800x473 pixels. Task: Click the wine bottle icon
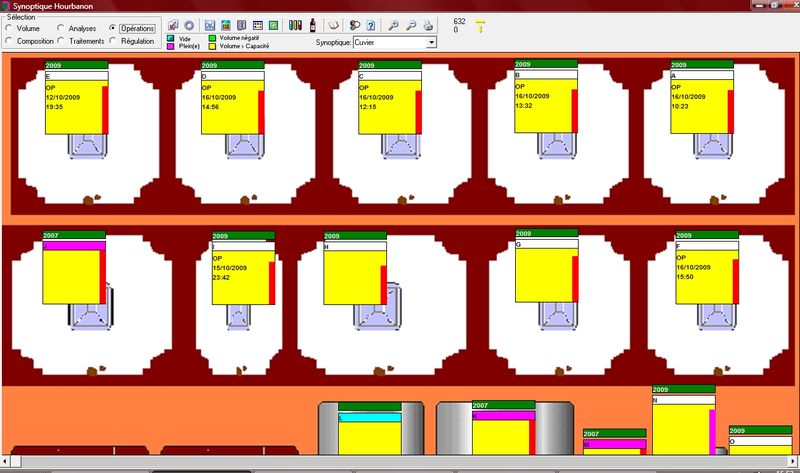[312, 24]
